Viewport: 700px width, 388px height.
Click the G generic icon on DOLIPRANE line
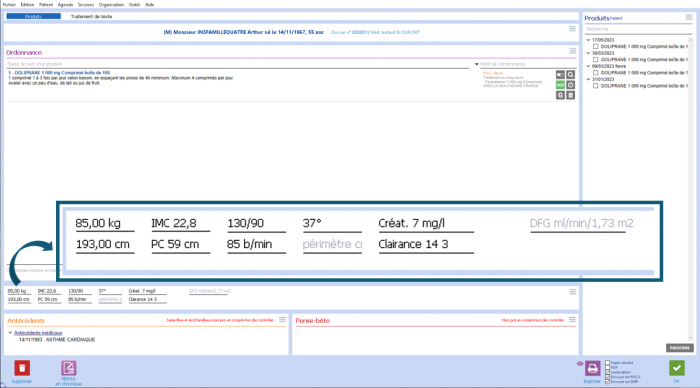[560, 95]
